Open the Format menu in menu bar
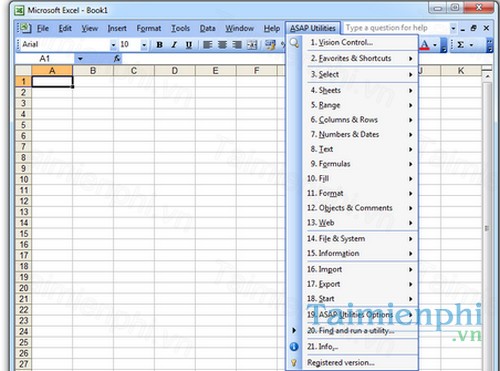 (149, 28)
